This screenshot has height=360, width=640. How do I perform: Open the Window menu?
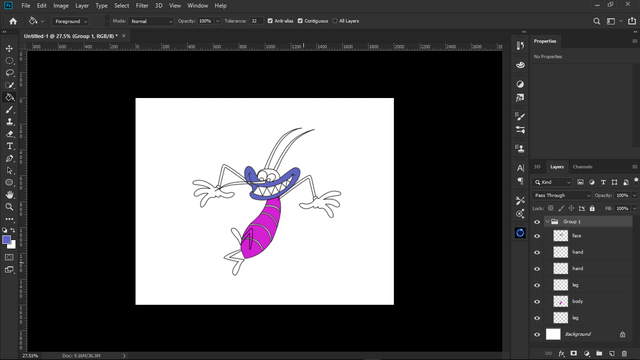coord(198,6)
